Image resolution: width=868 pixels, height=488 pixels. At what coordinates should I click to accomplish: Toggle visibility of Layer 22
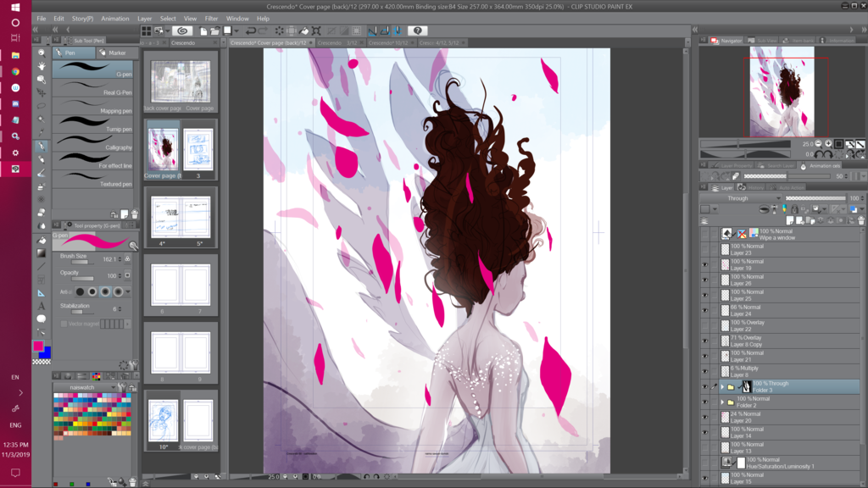pos(704,326)
